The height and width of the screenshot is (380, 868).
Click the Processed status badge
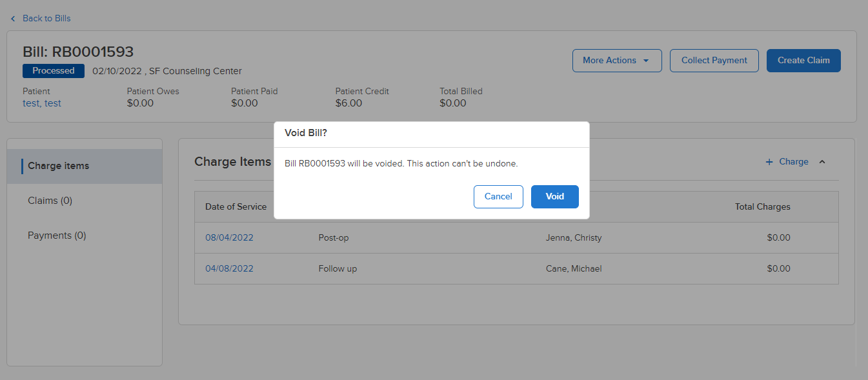click(54, 71)
